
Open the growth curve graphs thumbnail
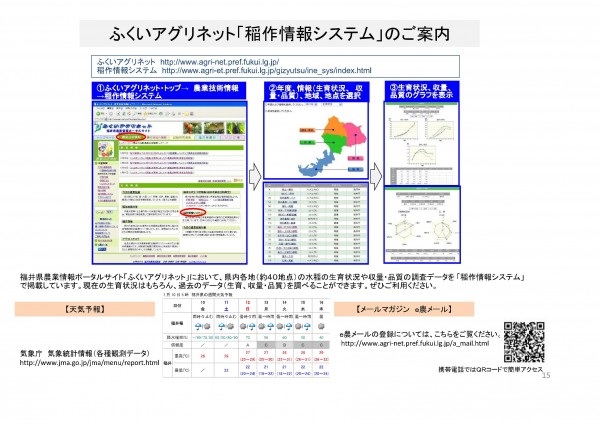(x=421, y=143)
